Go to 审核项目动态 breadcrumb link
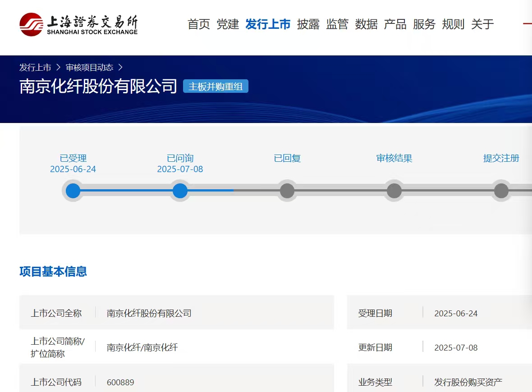The height and width of the screenshot is (392, 532). coord(89,68)
